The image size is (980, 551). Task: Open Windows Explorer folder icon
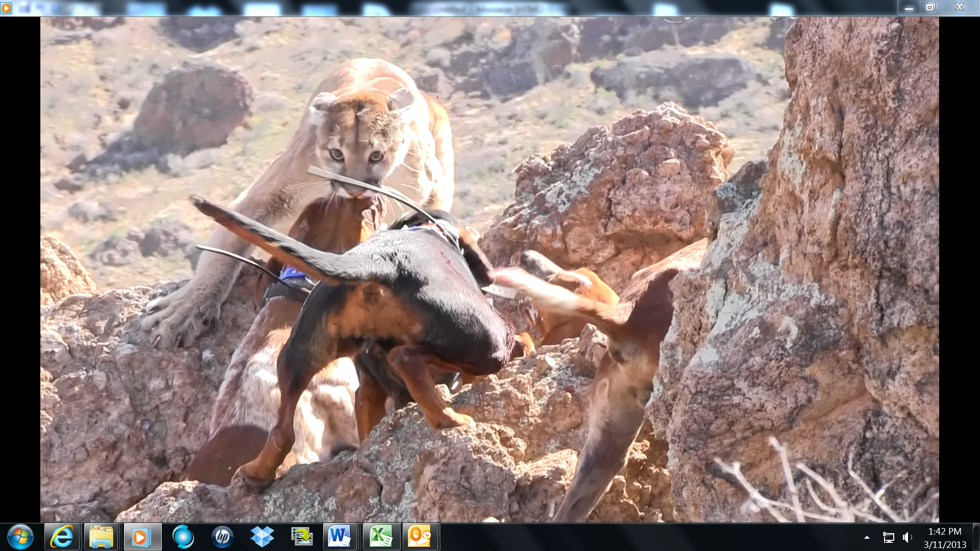tap(101, 537)
